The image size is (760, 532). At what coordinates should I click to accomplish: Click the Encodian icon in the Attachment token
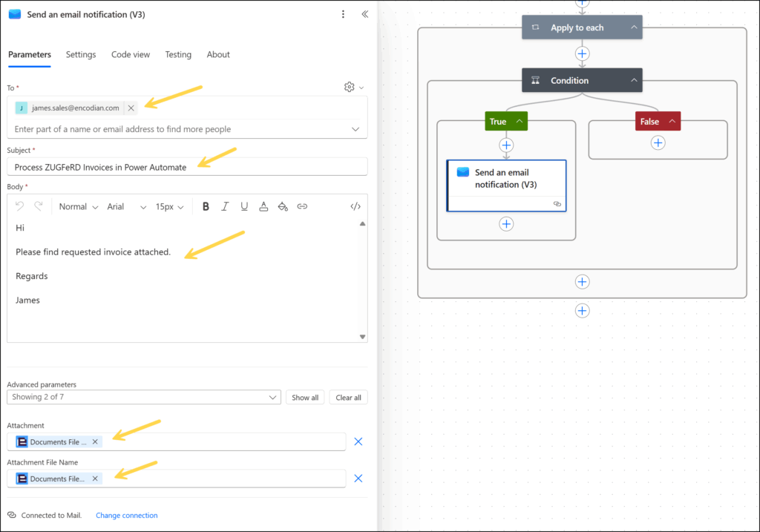coord(22,442)
